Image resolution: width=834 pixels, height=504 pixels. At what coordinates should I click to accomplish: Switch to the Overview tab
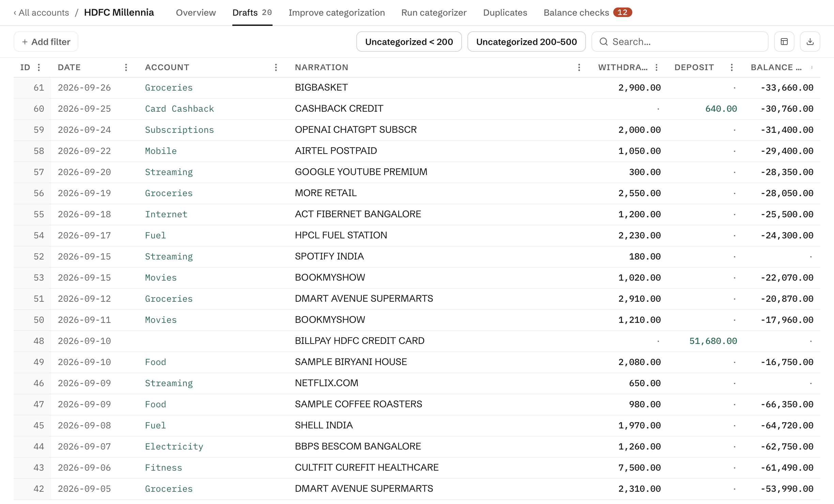click(x=196, y=13)
